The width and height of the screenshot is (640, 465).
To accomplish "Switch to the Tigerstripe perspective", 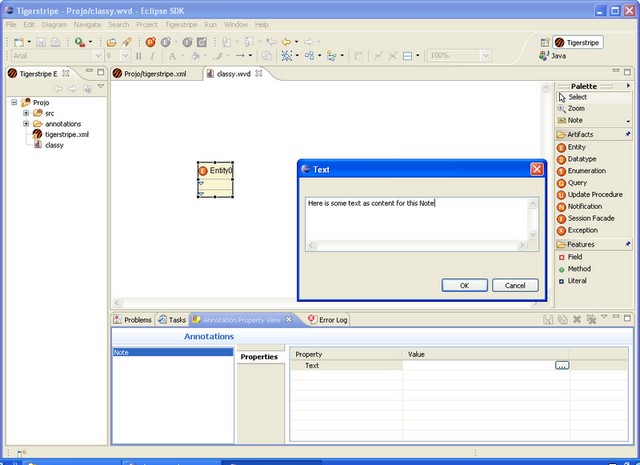I will [x=578, y=42].
